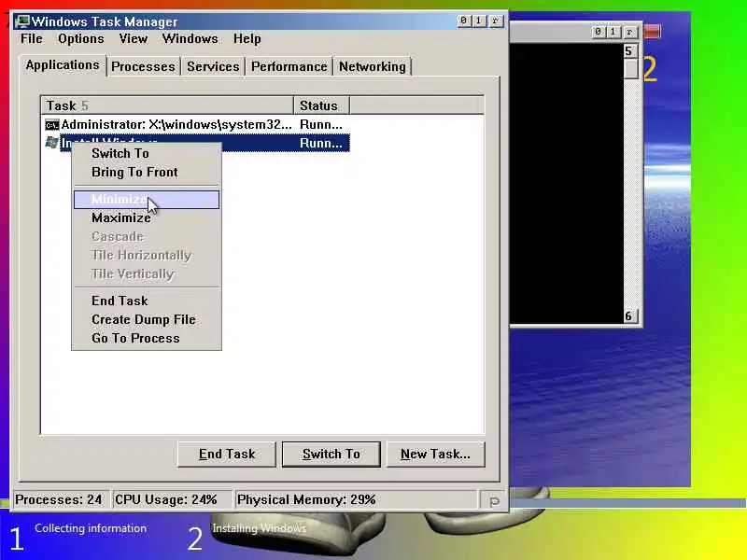Choose Bring To Front in context menu
747x560 pixels.
pyautogui.click(x=147, y=172)
